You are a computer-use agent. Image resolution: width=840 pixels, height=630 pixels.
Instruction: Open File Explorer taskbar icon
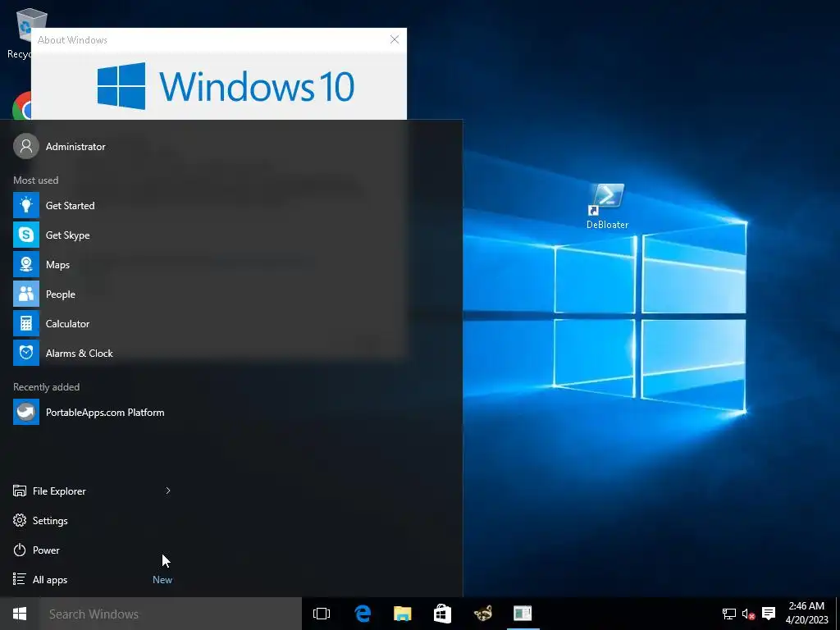pos(402,614)
